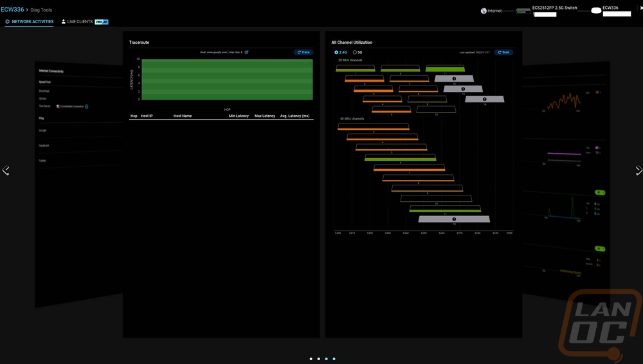643x364 pixels.
Task: Select the 2.4G radio option
Action: click(x=340, y=53)
